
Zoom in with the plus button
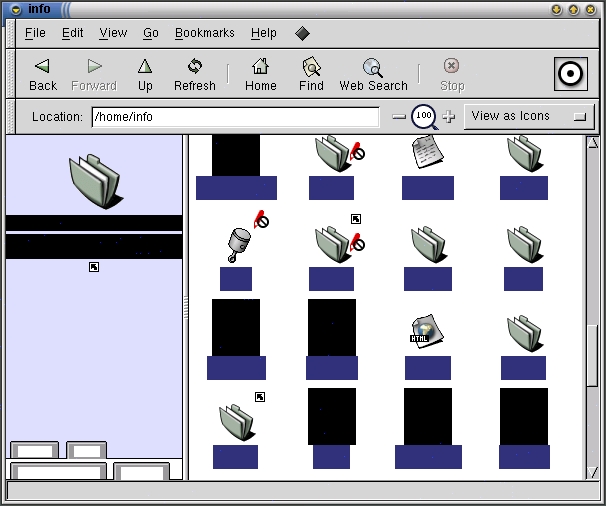click(448, 117)
